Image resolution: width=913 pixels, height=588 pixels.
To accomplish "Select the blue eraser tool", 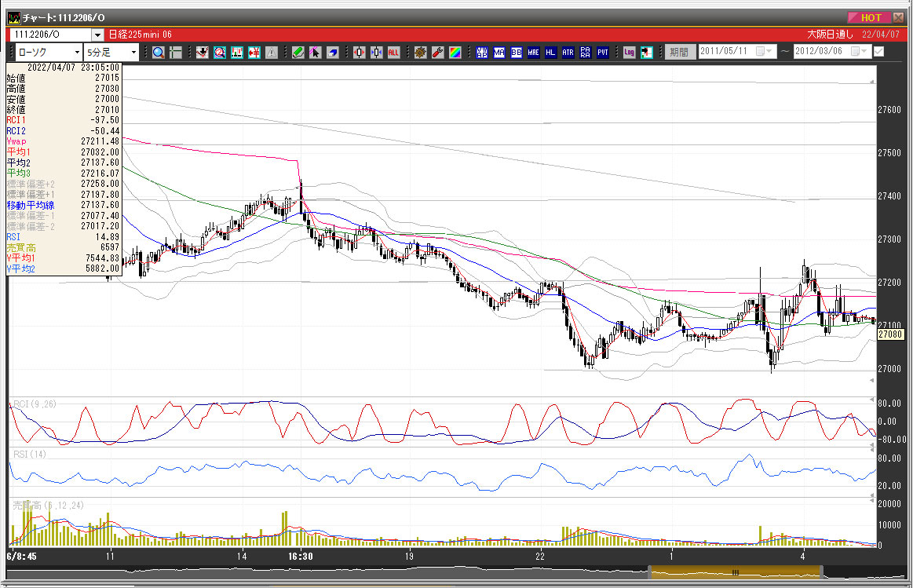I will [333, 53].
